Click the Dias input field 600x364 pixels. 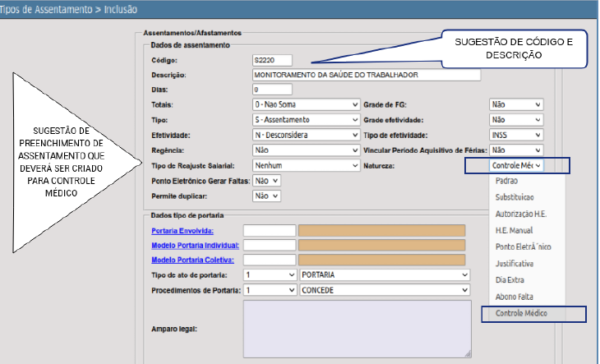click(x=272, y=90)
